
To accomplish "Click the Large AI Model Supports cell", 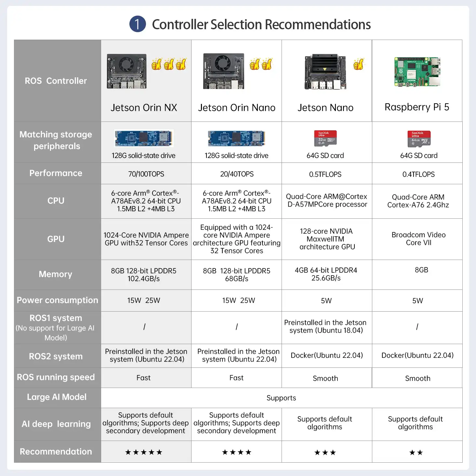I will coord(282,398).
